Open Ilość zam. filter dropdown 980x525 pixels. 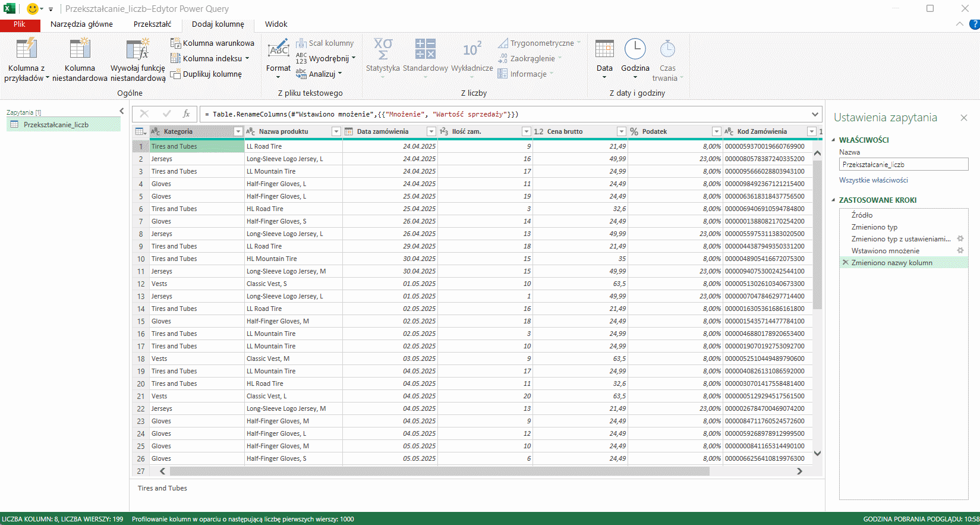pos(526,131)
